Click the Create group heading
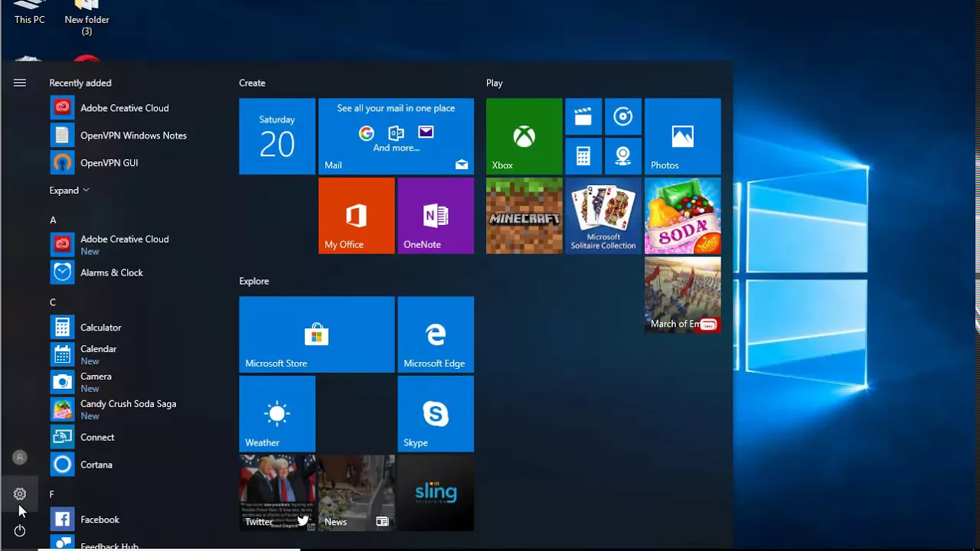Viewport: 980px width, 551px height. pyautogui.click(x=252, y=83)
